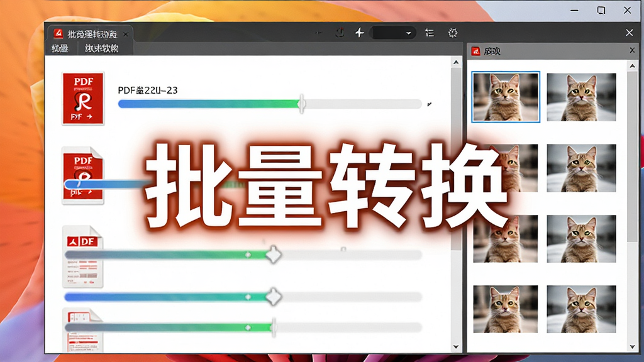The image size is (644, 362).
Task: Click the circular arrow icon in the top toolbar
Action: coord(340,33)
